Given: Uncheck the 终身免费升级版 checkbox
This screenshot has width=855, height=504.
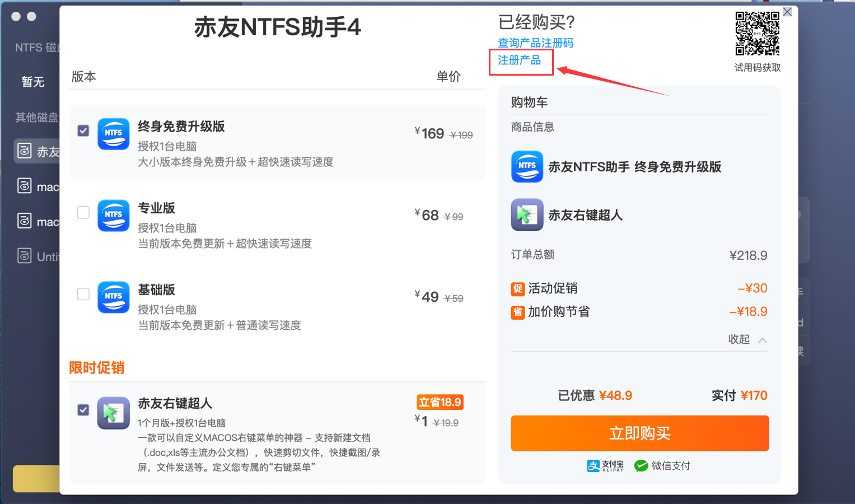Looking at the screenshot, I should (83, 131).
